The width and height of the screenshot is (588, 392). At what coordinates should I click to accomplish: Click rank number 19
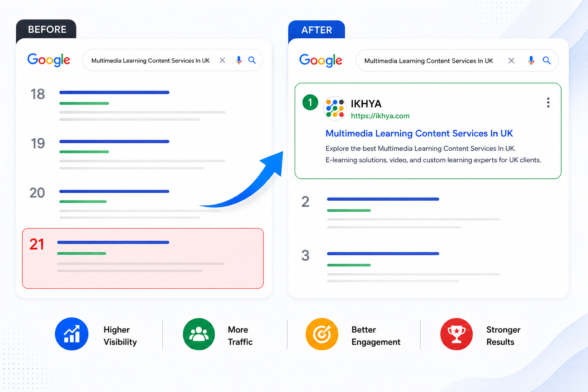(x=38, y=144)
